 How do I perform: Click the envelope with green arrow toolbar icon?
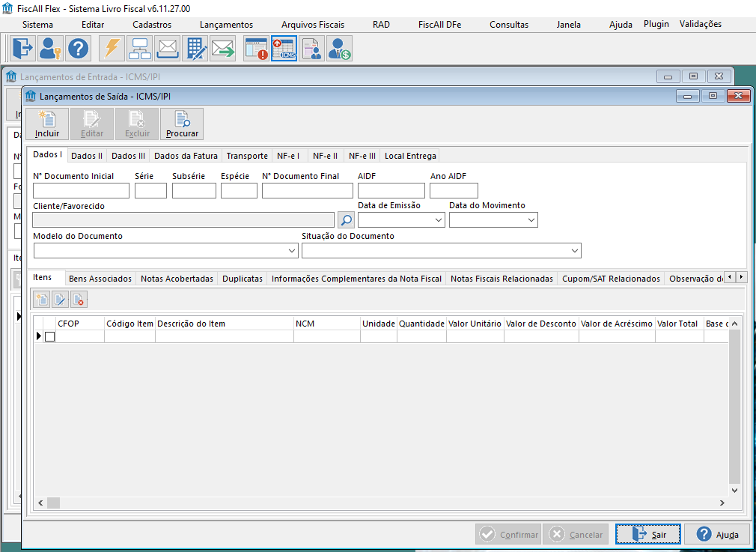[x=222, y=49]
